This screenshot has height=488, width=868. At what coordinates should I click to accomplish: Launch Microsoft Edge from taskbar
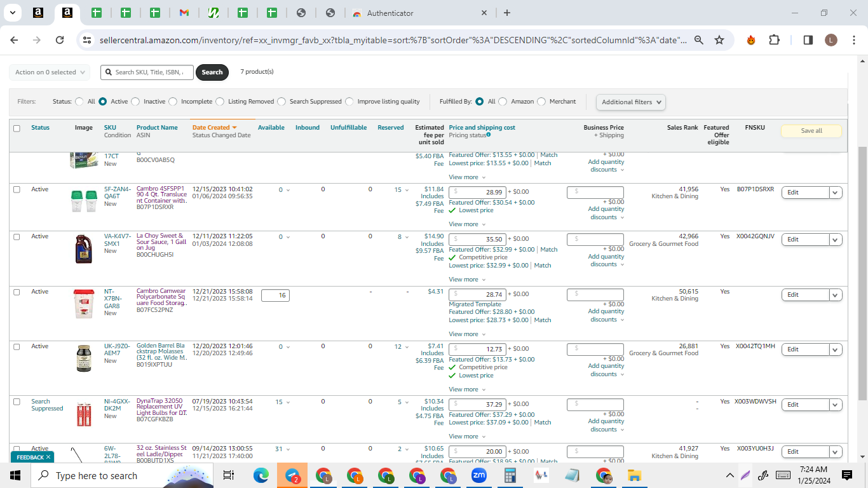tap(261, 475)
